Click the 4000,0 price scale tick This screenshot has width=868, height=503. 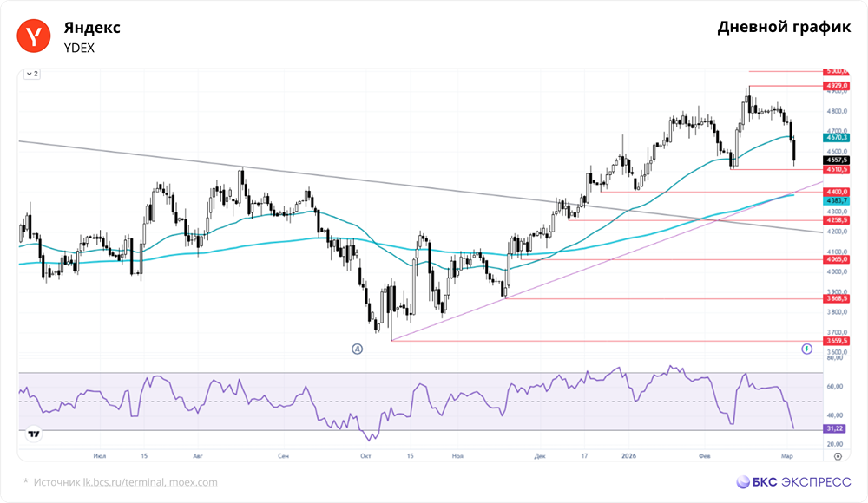point(837,271)
